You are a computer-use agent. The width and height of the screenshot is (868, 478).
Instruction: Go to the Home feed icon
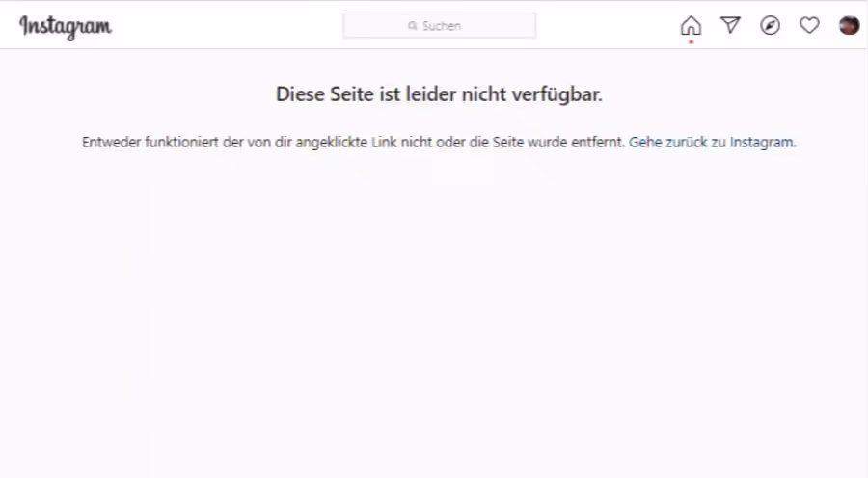[691, 25]
